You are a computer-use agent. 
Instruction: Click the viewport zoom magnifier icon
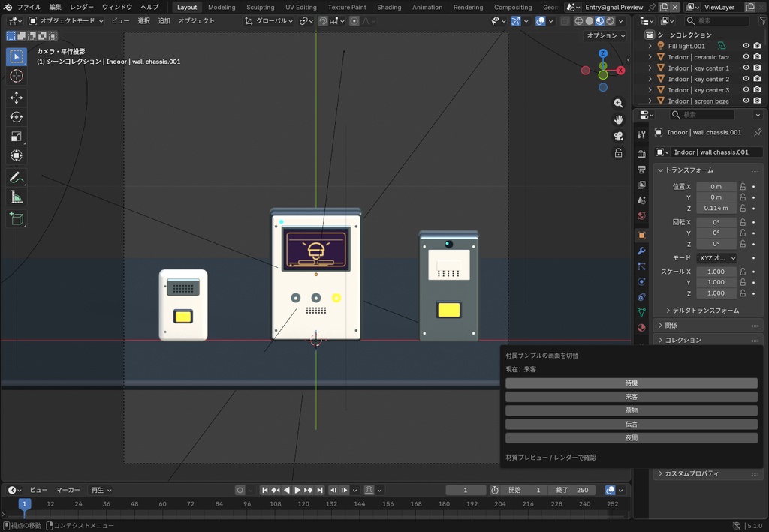(x=619, y=103)
